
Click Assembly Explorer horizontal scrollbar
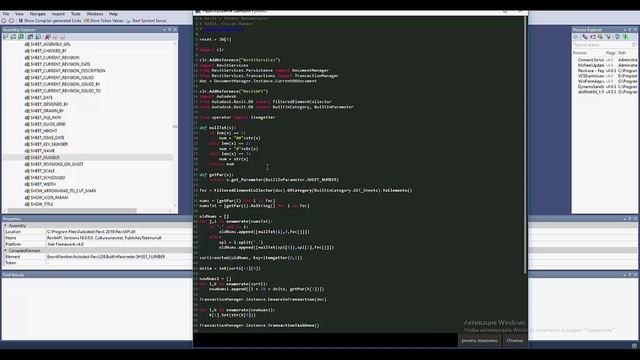[72, 211]
